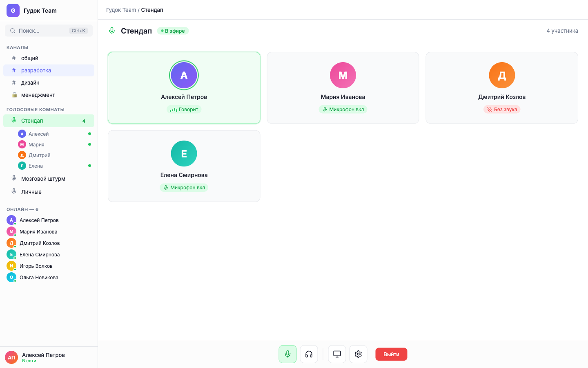588x368 pixels.
Task: Click Мария Иванова's avatar in the room
Action: tap(343, 75)
